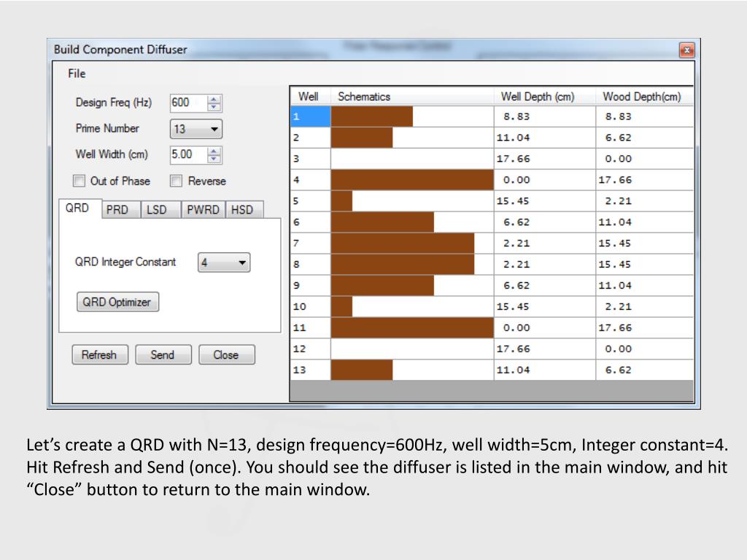
Task: Click the Well column header
Action: (x=309, y=97)
